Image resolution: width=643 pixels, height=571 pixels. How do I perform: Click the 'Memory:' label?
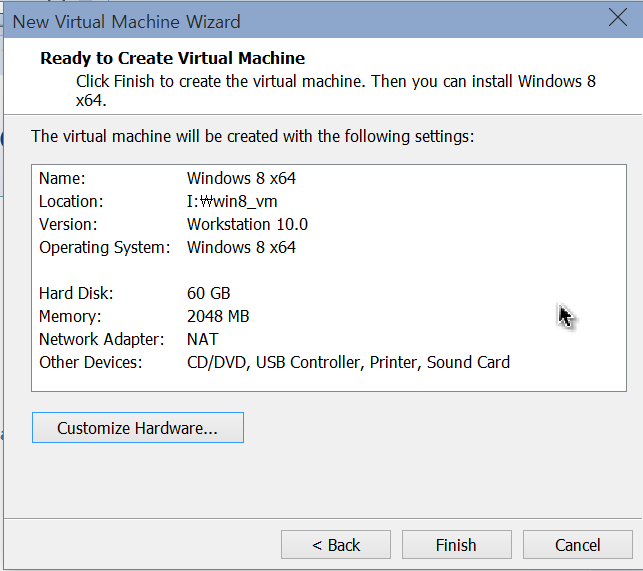tap(70, 316)
